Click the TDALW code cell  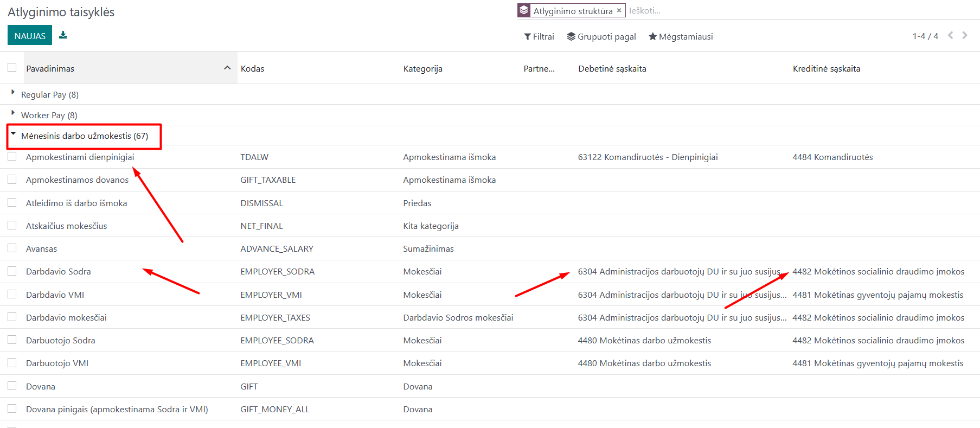coord(254,157)
